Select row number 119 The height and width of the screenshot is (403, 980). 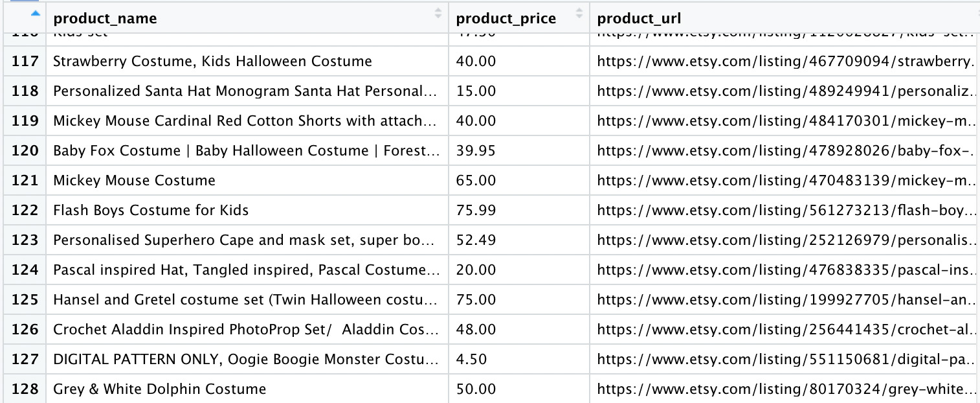[x=25, y=121]
